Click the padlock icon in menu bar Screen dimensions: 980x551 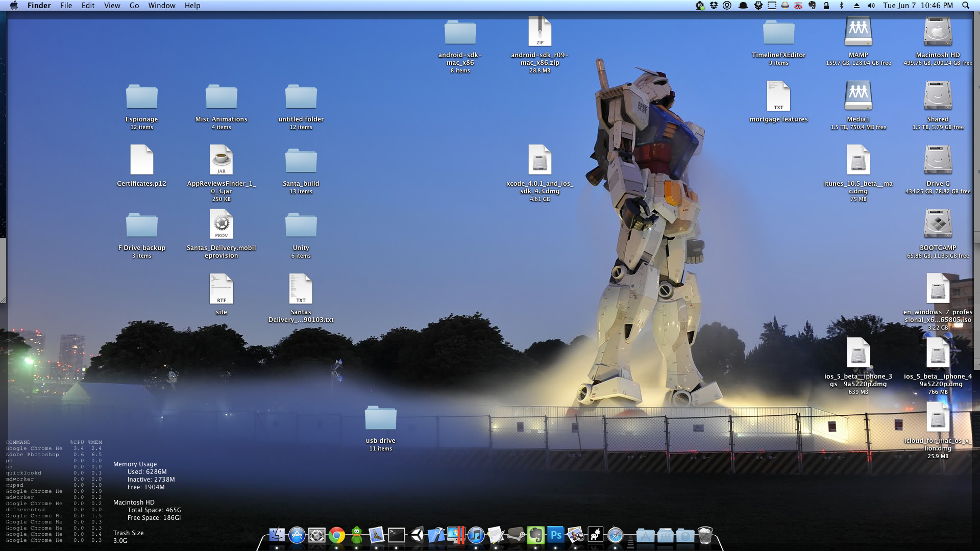(x=826, y=6)
